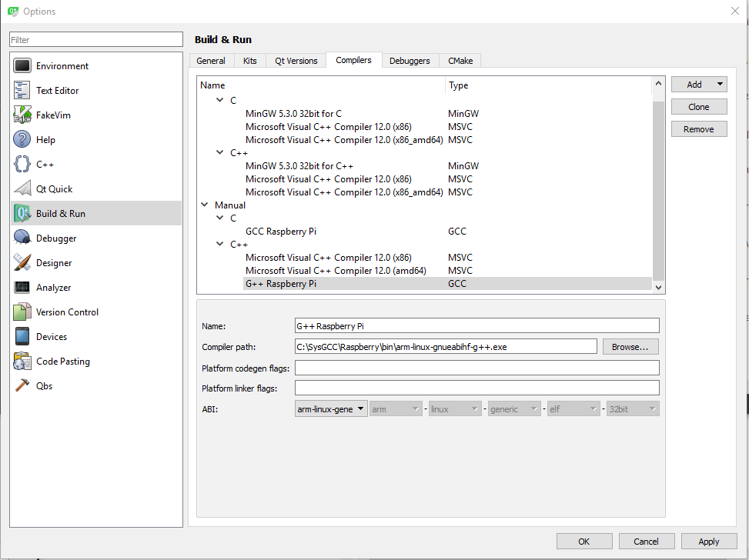Collapse the Manual C compilers group

219,218
